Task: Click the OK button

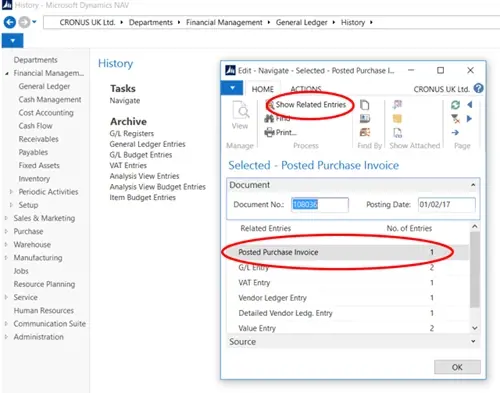Action: tap(457, 367)
